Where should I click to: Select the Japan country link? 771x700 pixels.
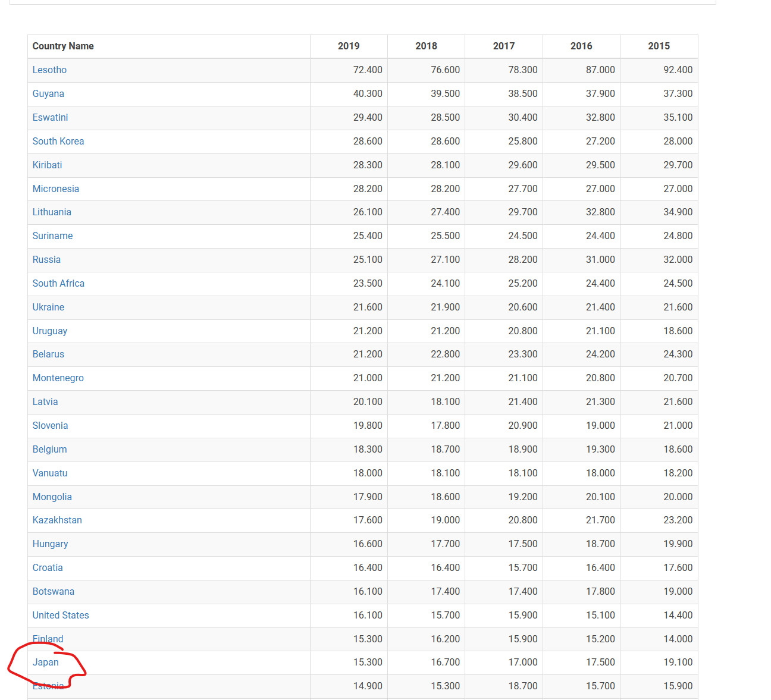(46, 662)
